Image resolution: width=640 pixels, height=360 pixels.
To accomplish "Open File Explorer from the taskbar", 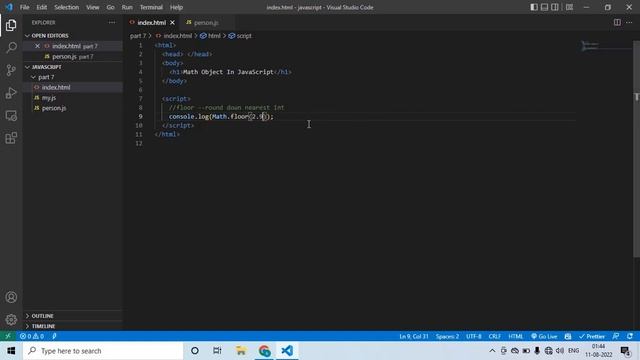I will click(x=241, y=351).
